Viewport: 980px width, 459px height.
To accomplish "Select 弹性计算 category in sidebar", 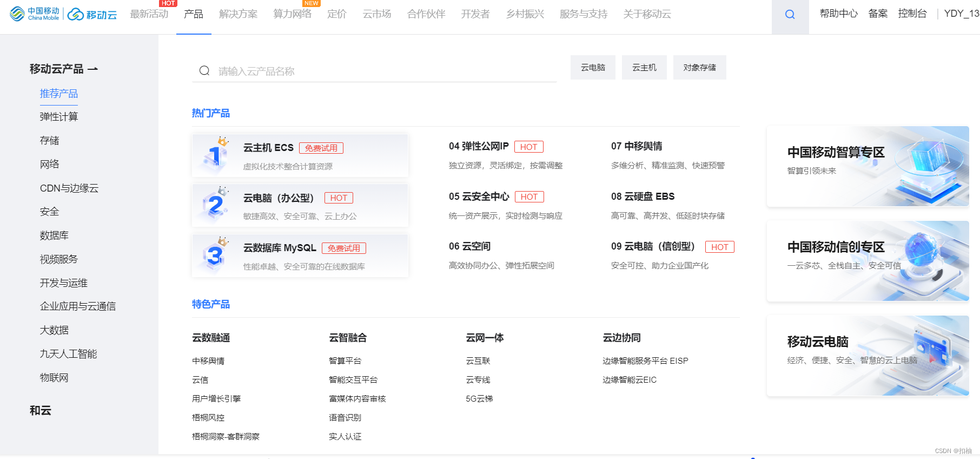I will point(59,117).
